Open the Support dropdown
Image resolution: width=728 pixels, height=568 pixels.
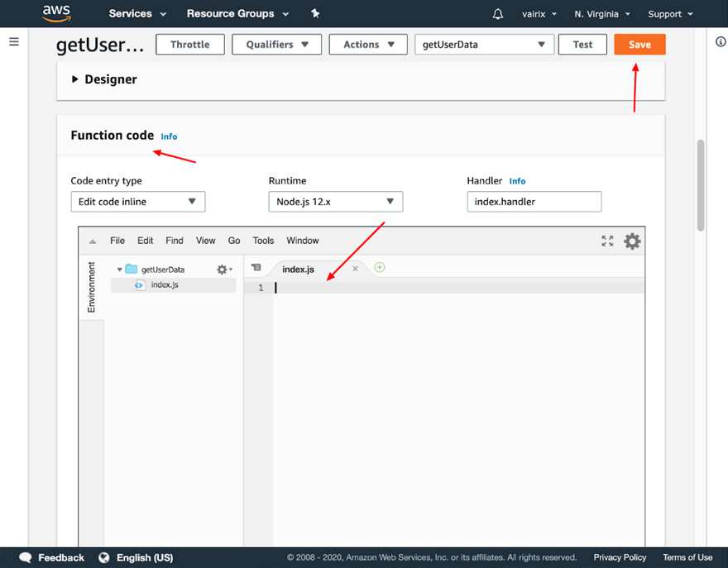pos(670,14)
